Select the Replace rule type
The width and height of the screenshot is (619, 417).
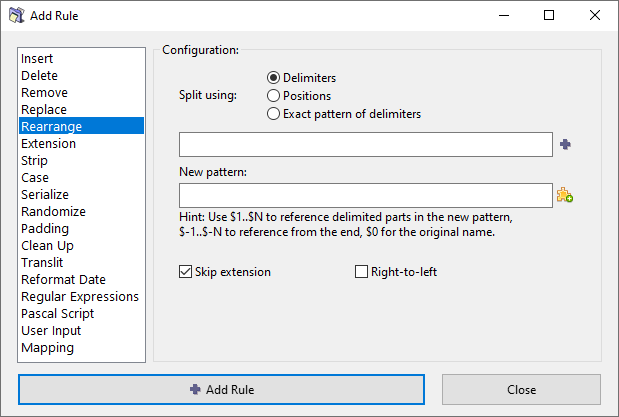coord(44,110)
